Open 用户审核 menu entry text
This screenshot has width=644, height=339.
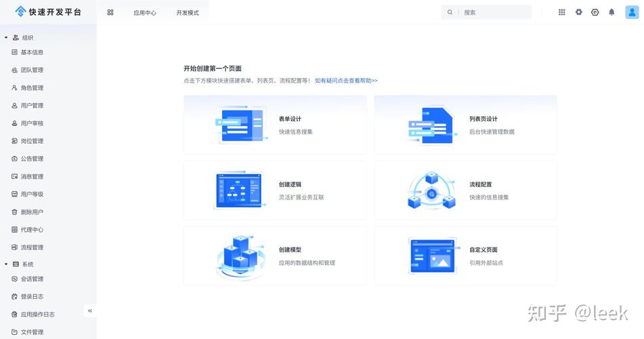[x=32, y=123]
